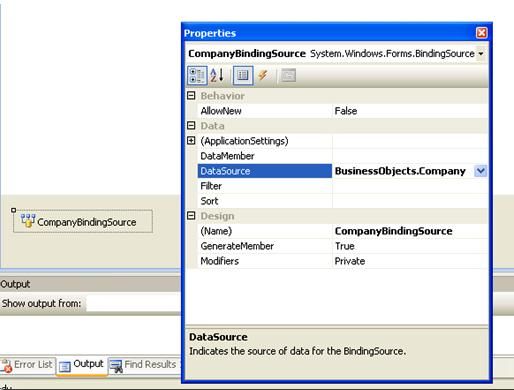Screen dimensions: 514x390
Task: Collapse the Data category
Action: 191,126
